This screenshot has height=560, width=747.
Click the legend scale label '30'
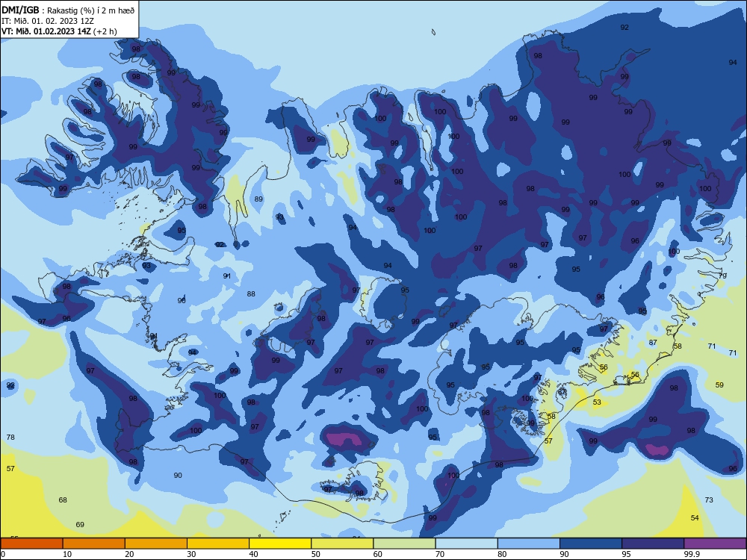pyautogui.click(x=191, y=554)
